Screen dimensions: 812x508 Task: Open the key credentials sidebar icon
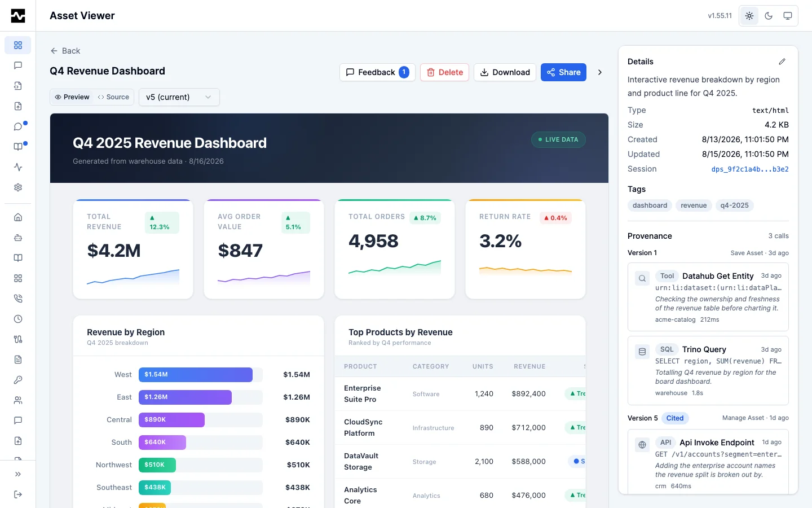(x=18, y=380)
